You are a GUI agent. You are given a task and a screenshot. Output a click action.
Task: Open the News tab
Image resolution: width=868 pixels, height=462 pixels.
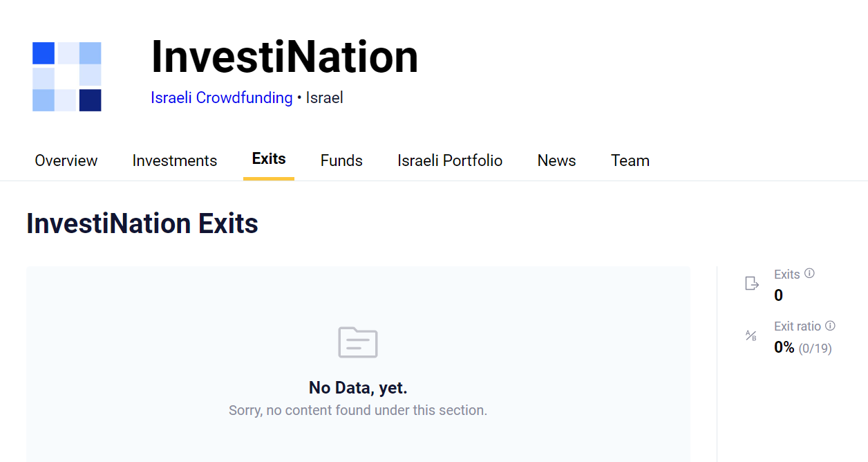click(556, 160)
